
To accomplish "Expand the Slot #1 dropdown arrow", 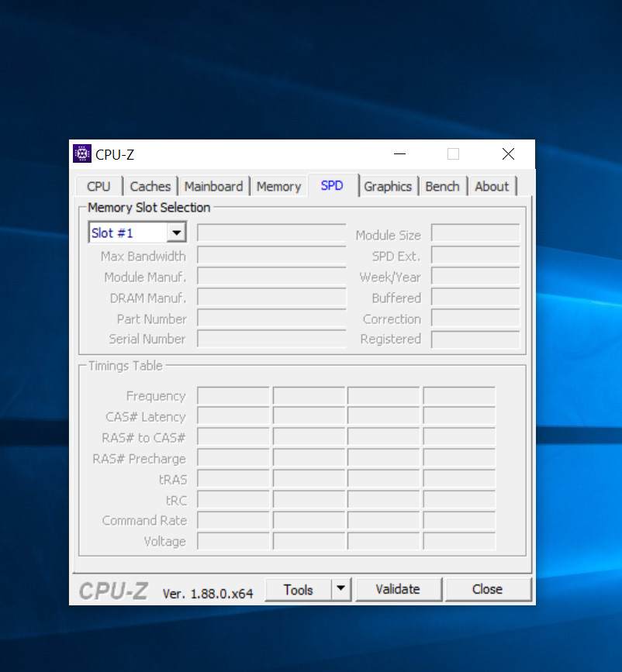I will click(176, 233).
